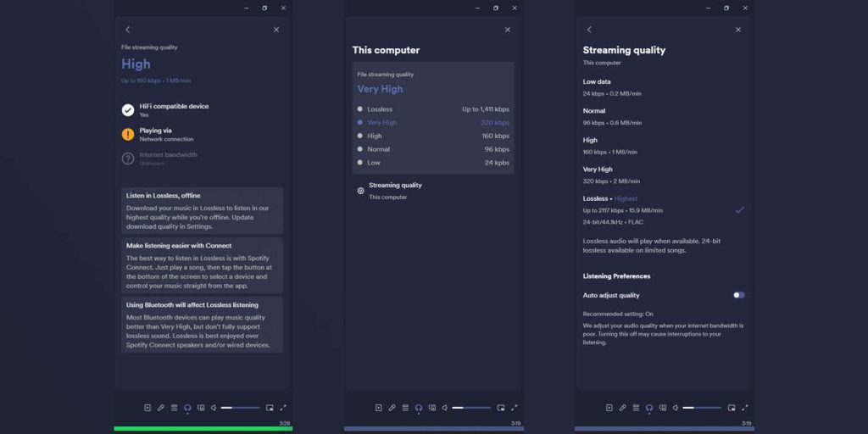Mute volume using speaker icon in left panel

[x=214, y=408]
